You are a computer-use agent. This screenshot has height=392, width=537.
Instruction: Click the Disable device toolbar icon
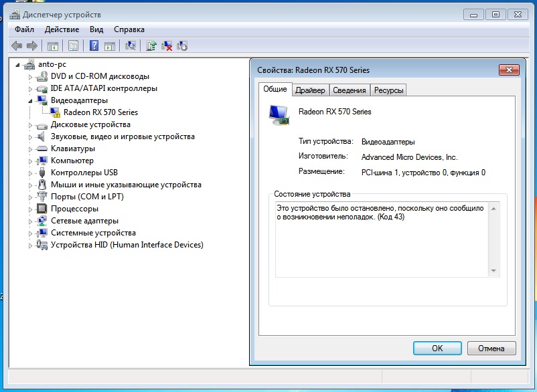[x=182, y=46]
